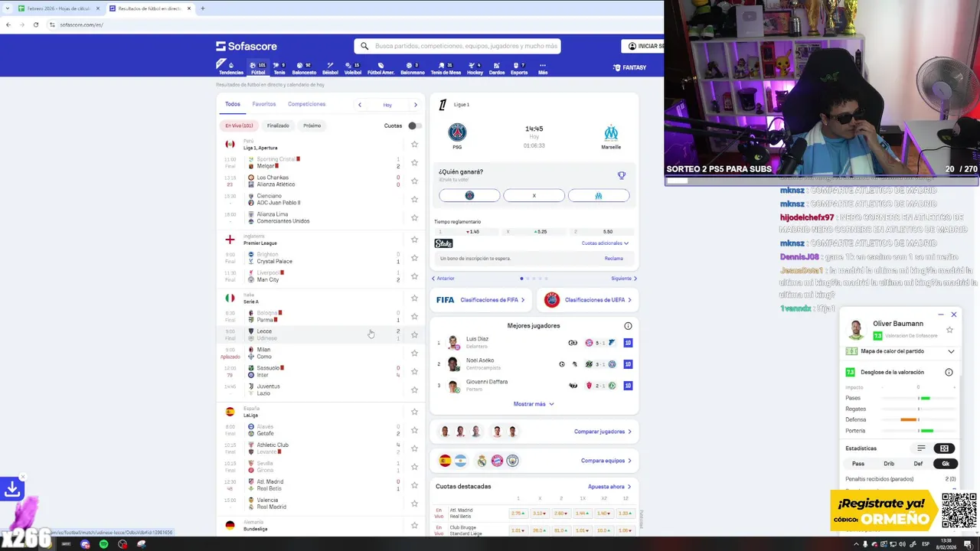Select the Fútbol sport icon
This screenshot has height=551, width=980.
[257, 68]
